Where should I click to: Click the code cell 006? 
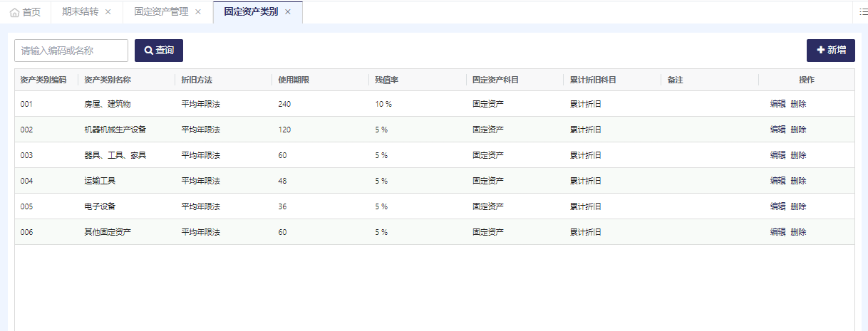26,232
